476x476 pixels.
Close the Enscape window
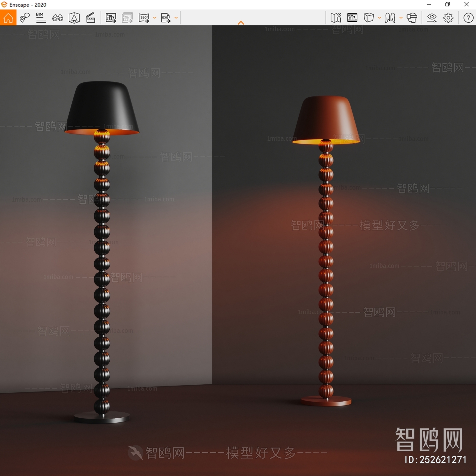coord(466,4)
